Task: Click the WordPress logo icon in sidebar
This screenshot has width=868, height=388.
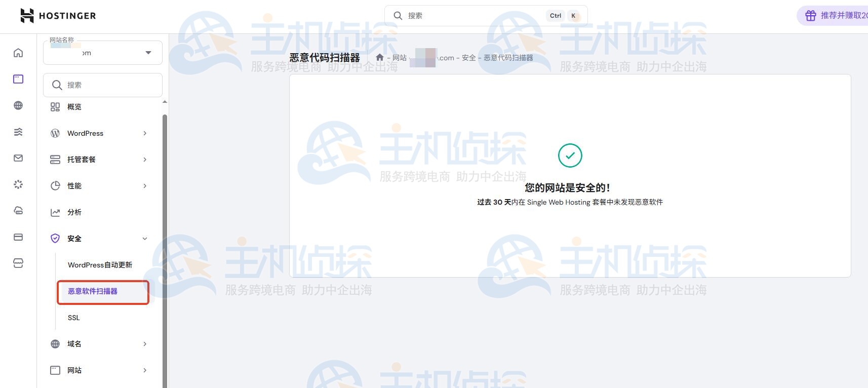Action: (55, 133)
